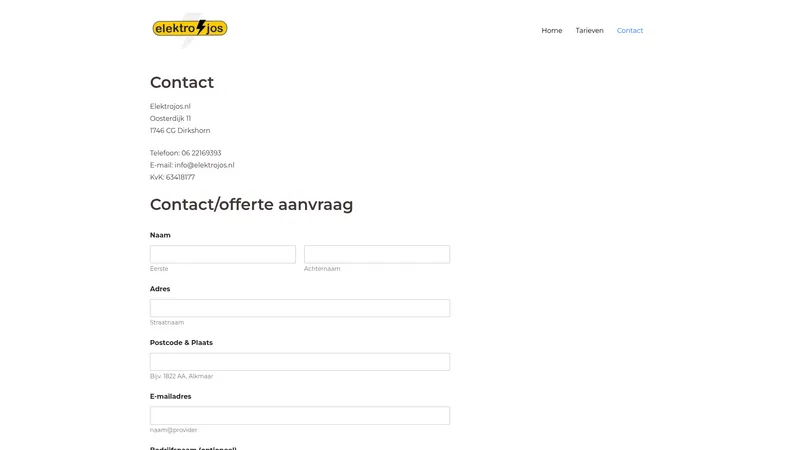Click the phone number 06 22169393
The height and width of the screenshot is (450, 800).
tap(201, 153)
